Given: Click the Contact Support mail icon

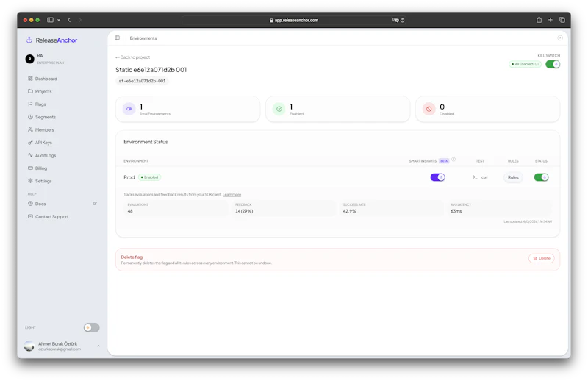Looking at the screenshot, I should (30, 216).
